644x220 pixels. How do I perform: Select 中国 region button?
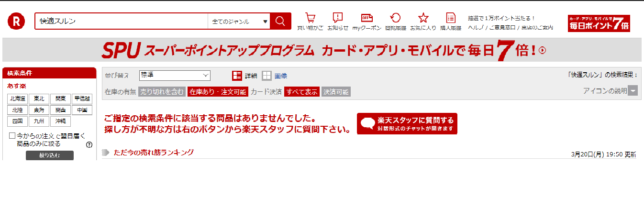[x=82, y=110]
